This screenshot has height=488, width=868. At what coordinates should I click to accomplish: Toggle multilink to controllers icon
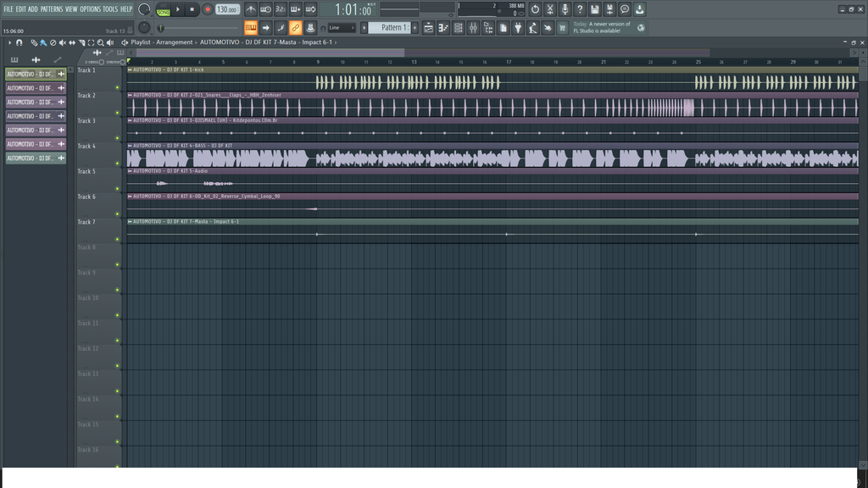click(310, 28)
